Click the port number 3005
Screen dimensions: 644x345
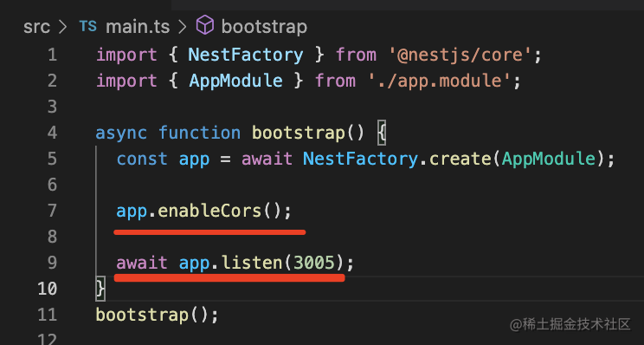pos(314,263)
